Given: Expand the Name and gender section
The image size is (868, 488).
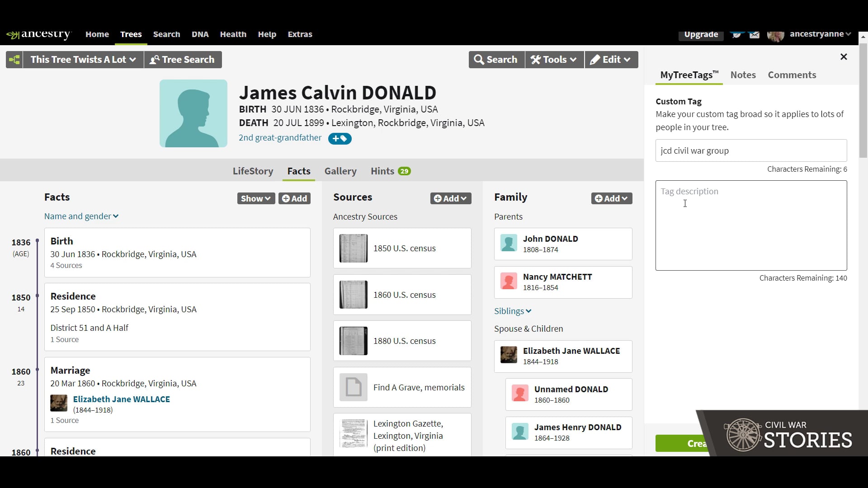Looking at the screenshot, I should 81,216.
